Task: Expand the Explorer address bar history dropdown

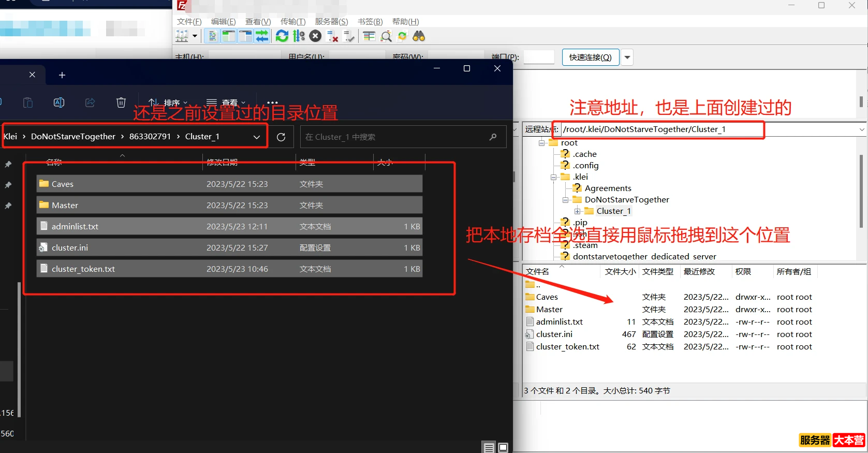Action: [x=257, y=137]
